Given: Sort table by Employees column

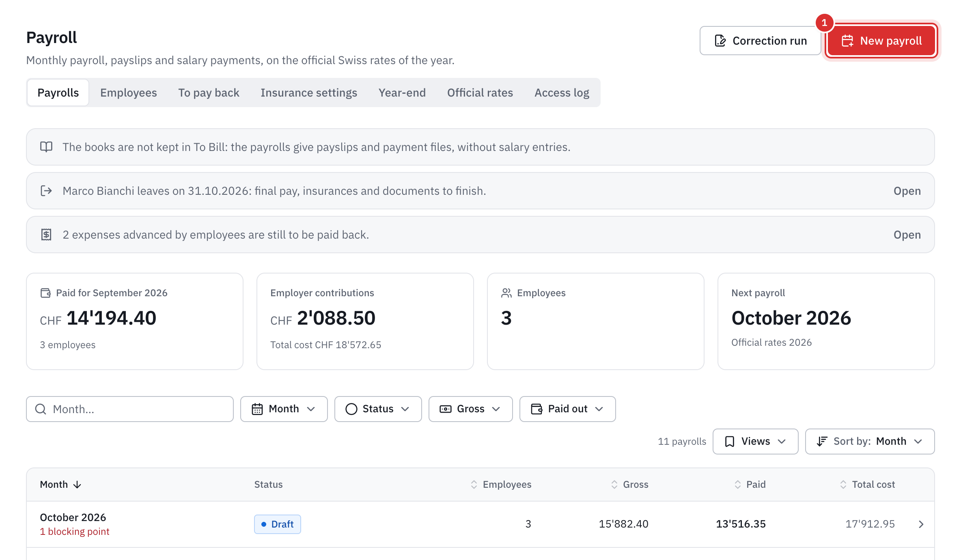Looking at the screenshot, I should pyautogui.click(x=501, y=485).
